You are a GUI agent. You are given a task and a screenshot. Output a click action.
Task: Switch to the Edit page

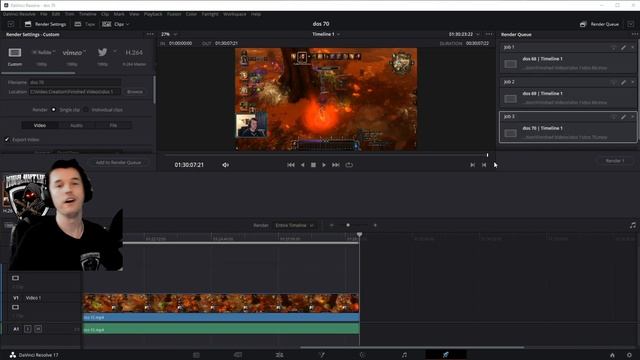pyautogui.click(x=280, y=355)
